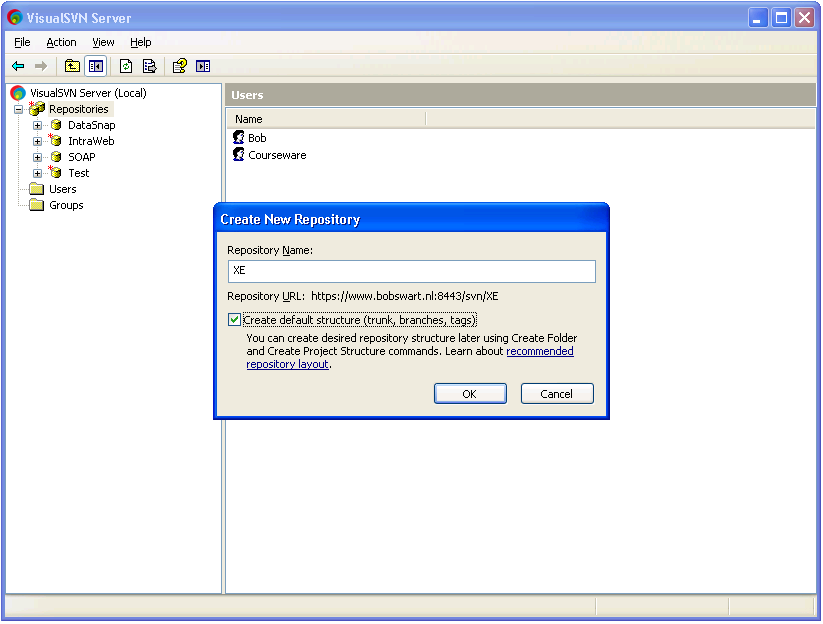Image resolution: width=823 pixels, height=624 pixels.
Task: Click the Groups folder icon in tree
Action: (x=37, y=205)
